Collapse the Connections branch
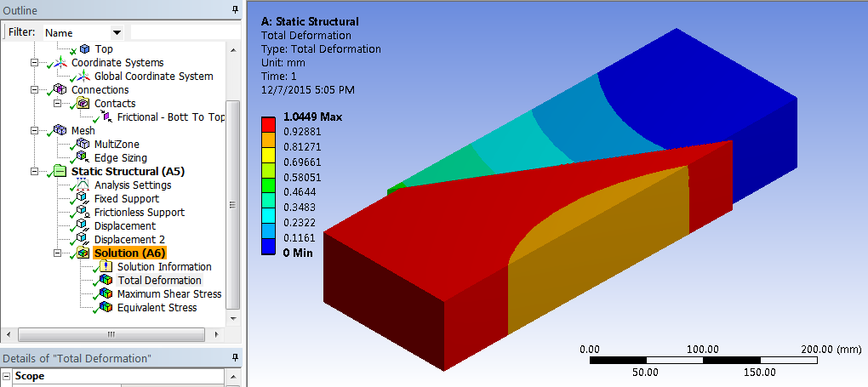Viewport: 868px width, 387px height. tap(35, 89)
